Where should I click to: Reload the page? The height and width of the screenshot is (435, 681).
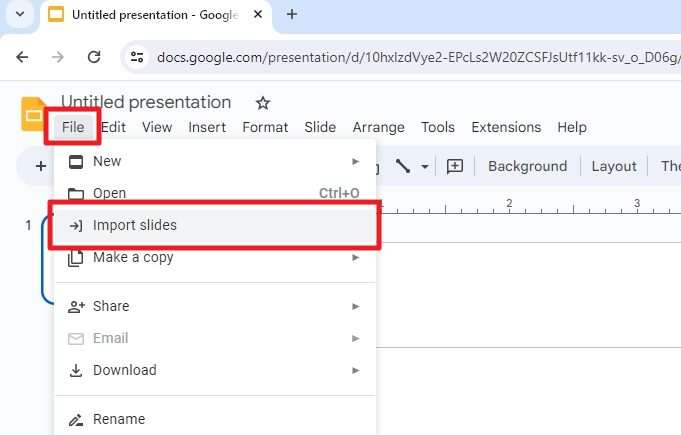click(94, 57)
